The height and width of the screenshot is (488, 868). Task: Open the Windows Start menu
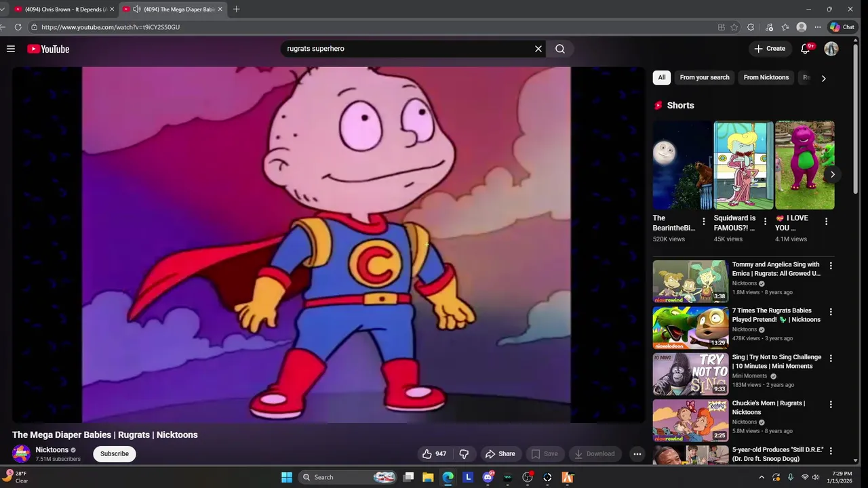tap(287, 477)
